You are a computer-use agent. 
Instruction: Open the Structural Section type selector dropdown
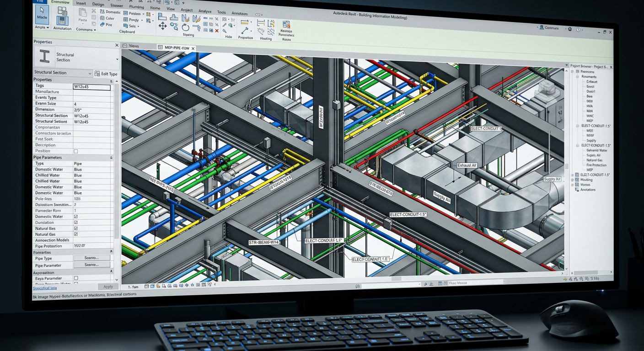[x=90, y=73]
